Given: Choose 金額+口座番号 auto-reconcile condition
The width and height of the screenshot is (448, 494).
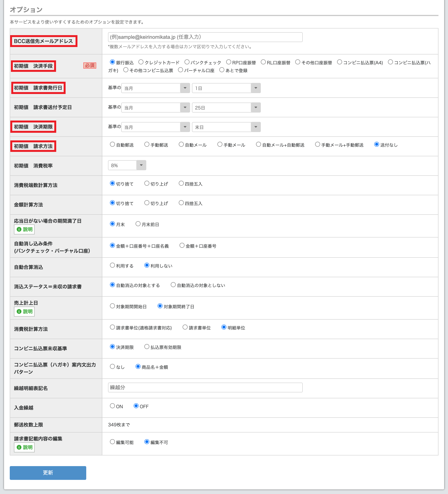Looking at the screenshot, I should (x=182, y=245).
